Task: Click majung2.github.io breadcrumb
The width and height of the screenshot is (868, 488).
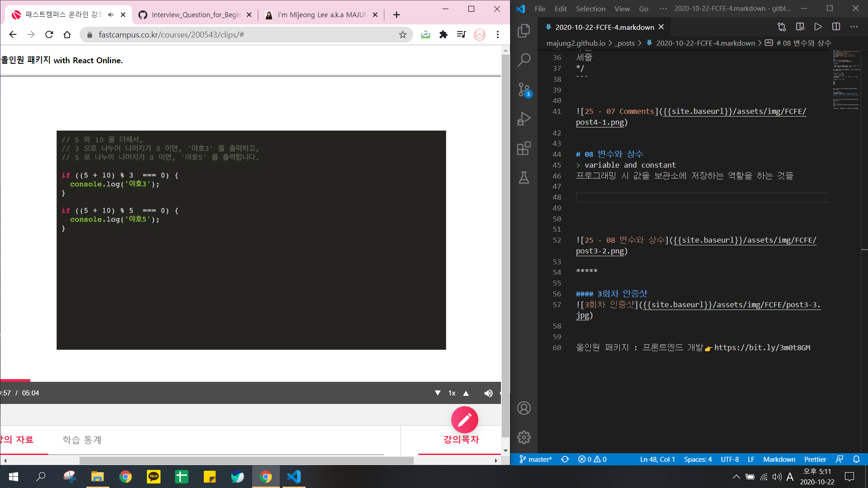Action: (x=576, y=43)
